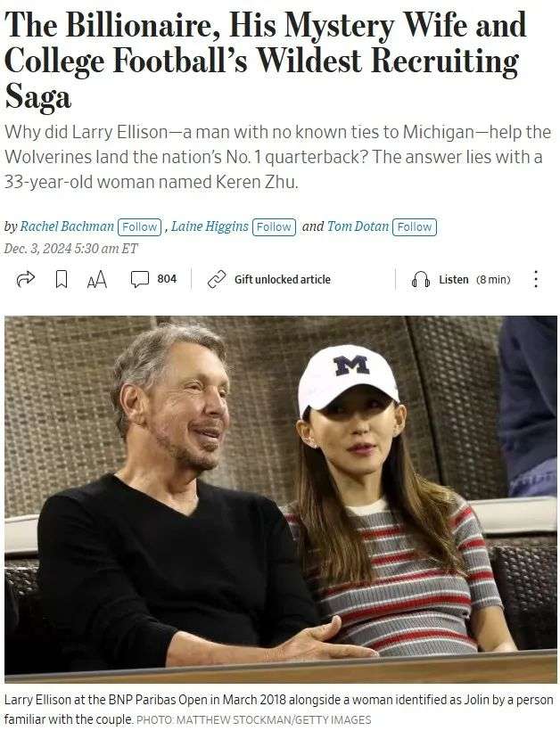The height and width of the screenshot is (731, 560).
Task: Click the article headline text
Action: 266,61
